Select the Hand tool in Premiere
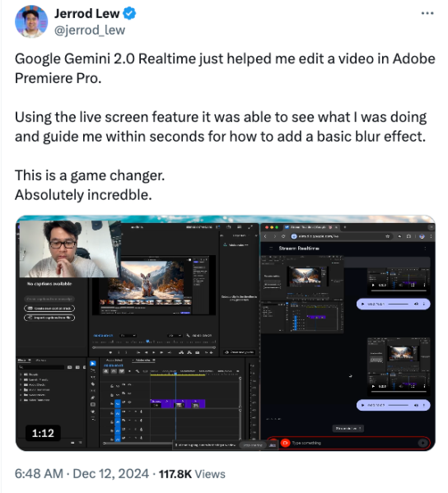Viewport: 448px width, 493px height. click(x=93, y=412)
